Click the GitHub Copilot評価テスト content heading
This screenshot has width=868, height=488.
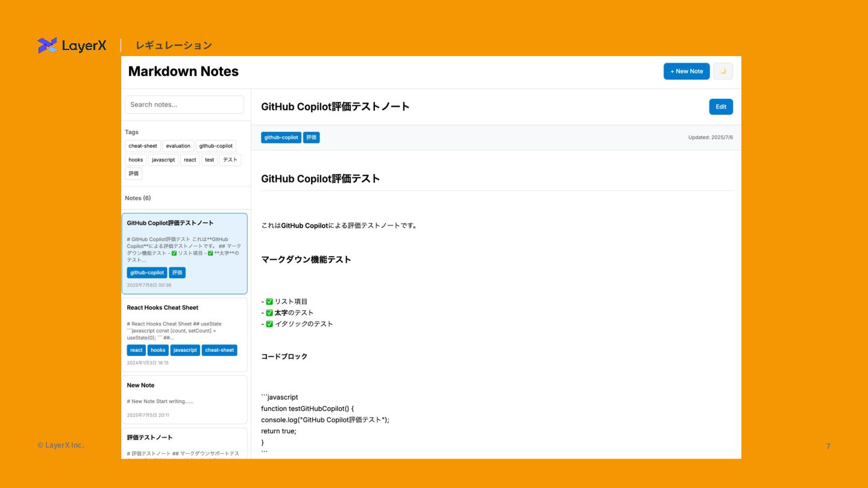[321, 179]
